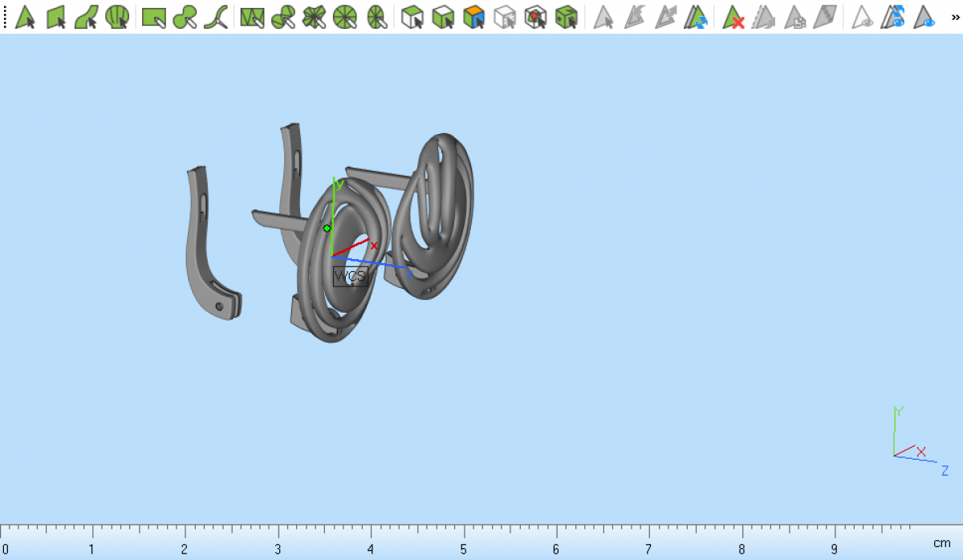Select the Mark Plane tool
The width and height of the screenshot is (963, 560).
click(x=55, y=17)
